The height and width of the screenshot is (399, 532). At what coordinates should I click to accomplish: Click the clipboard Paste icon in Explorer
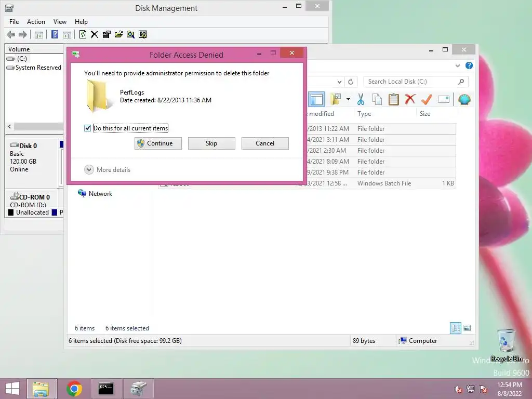click(394, 99)
